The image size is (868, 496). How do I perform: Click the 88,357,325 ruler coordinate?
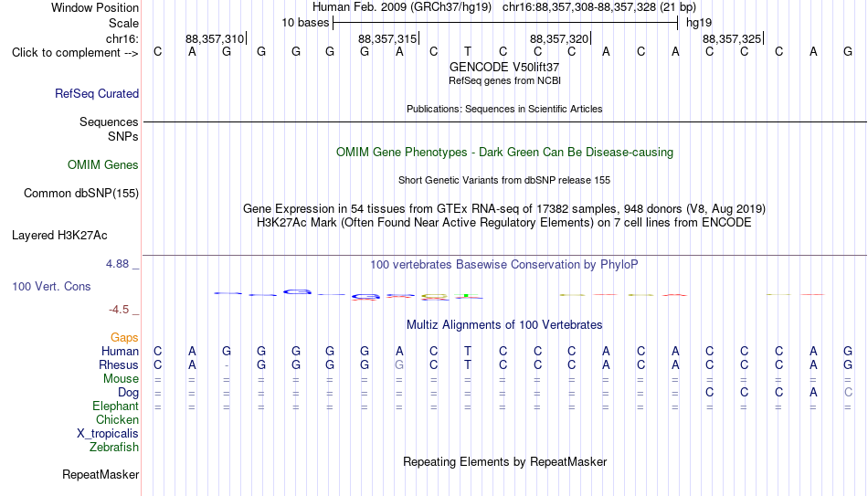[x=732, y=38]
